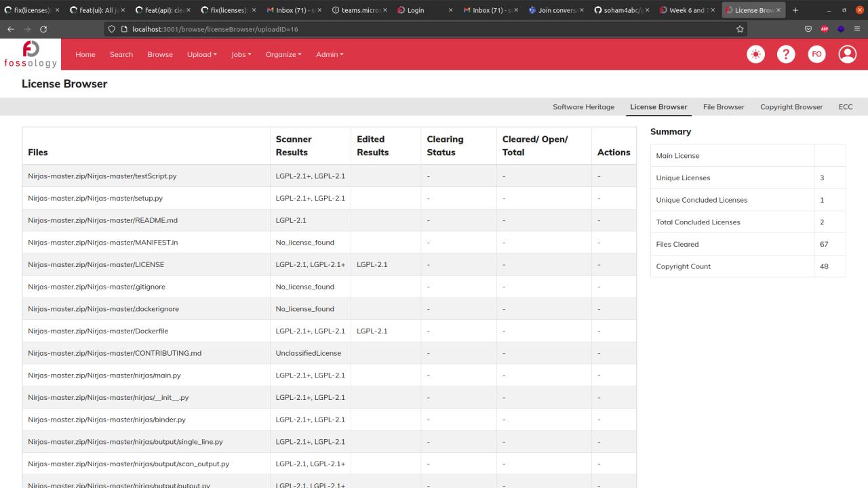Screen dimensions: 868x488
Task: Switch to the Week 6 and 7 browser tab
Action: click(686, 10)
